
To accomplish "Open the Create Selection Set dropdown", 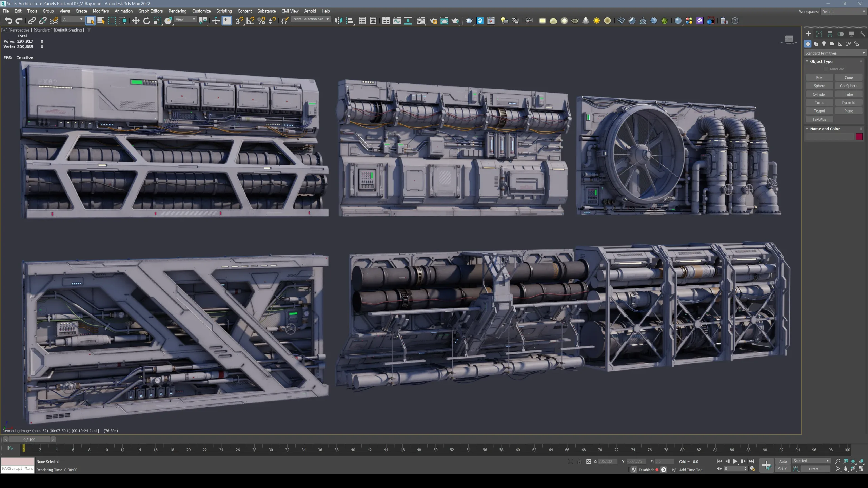I will click(x=310, y=19).
